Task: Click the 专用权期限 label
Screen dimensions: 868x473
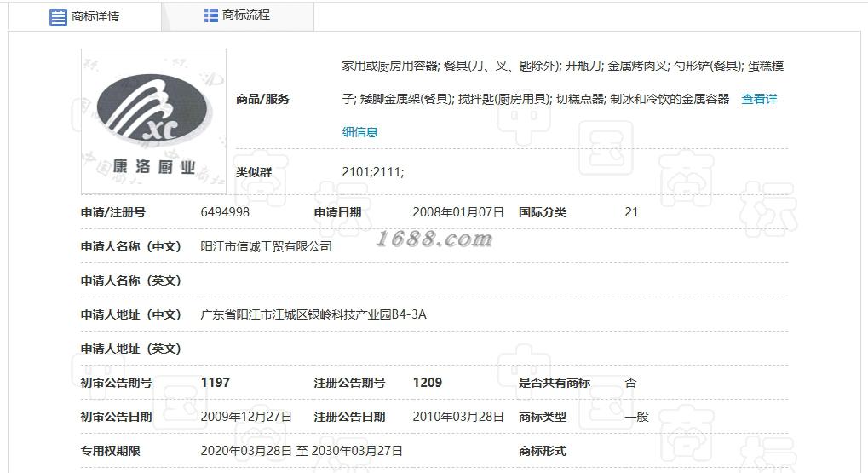Action: pos(110,451)
